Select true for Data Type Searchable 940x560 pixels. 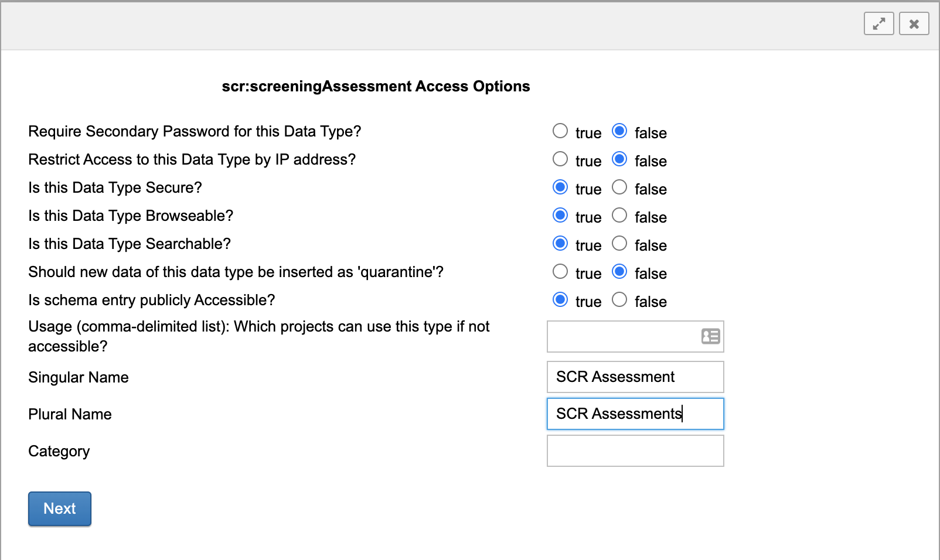click(560, 243)
